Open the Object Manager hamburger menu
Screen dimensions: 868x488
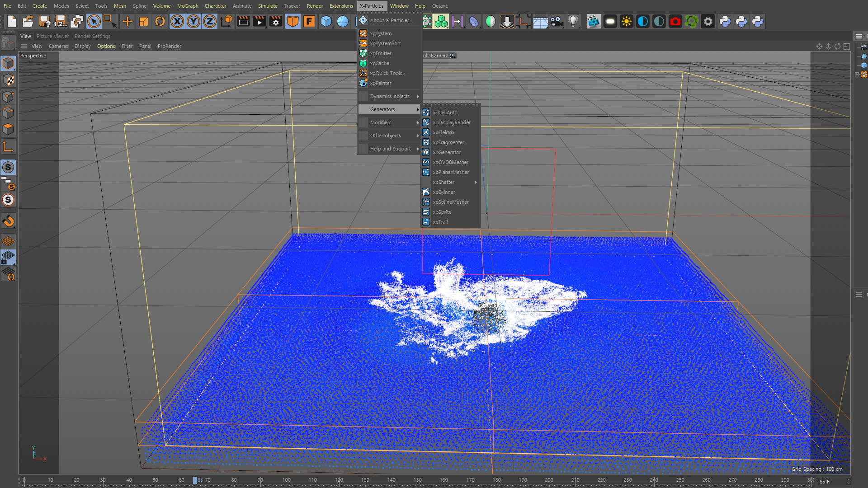click(859, 36)
